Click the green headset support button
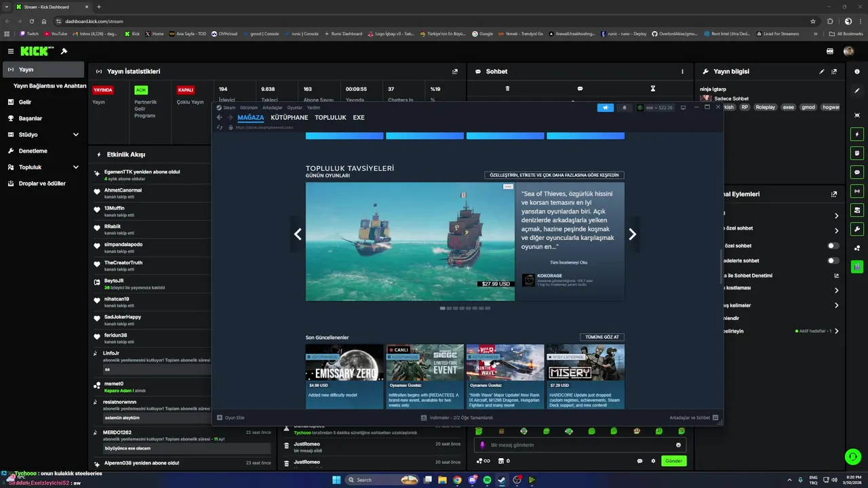 coord(852,457)
